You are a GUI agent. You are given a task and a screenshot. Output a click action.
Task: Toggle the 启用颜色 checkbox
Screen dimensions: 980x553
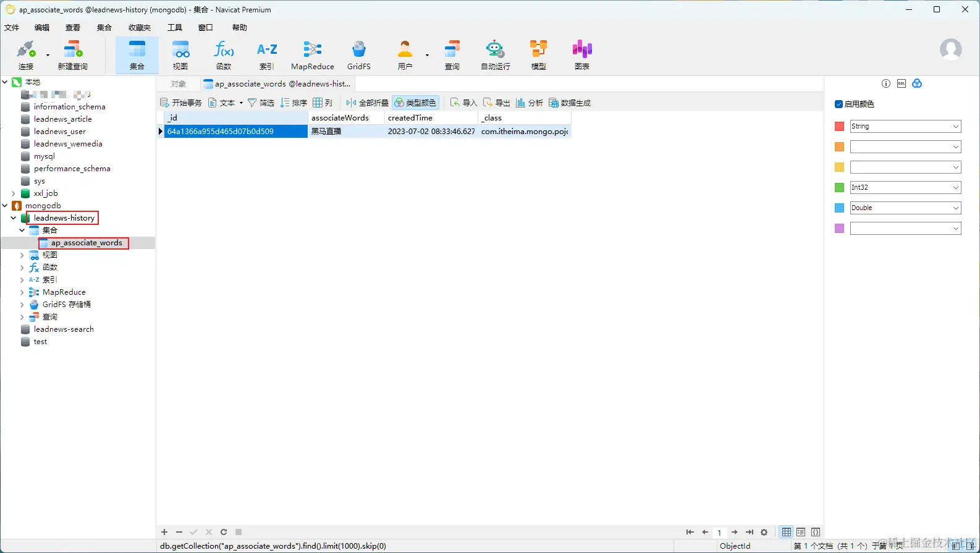(x=838, y=104)
